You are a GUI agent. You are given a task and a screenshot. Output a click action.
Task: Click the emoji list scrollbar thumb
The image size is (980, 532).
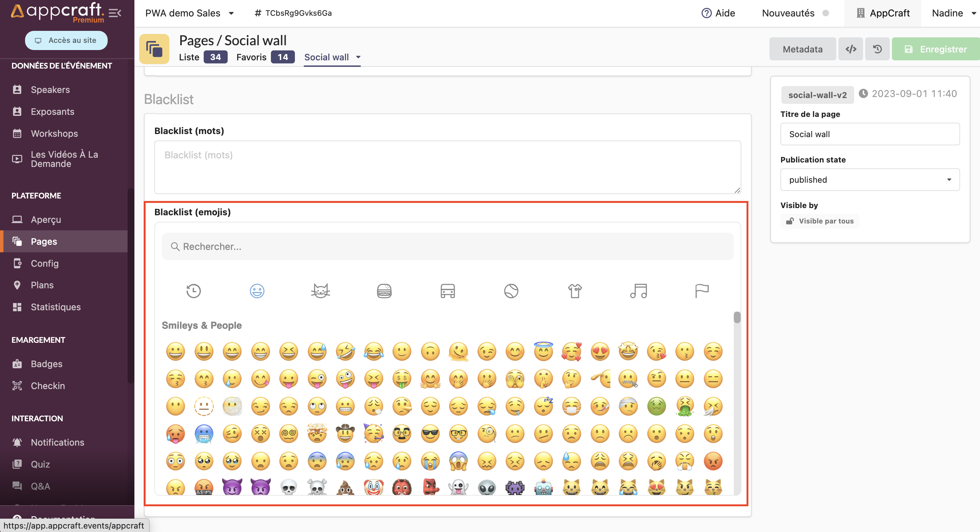click(x=737, y=317)
